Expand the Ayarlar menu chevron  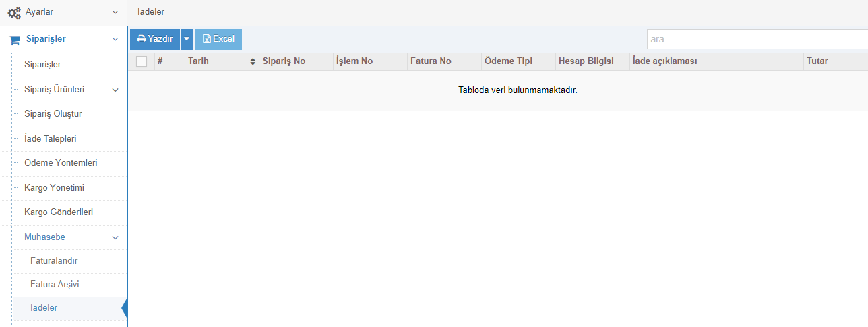pos(115,13)
